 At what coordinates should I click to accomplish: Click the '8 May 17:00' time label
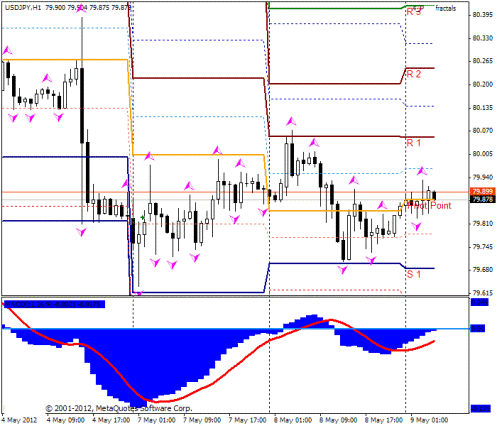tap(384, 420)
